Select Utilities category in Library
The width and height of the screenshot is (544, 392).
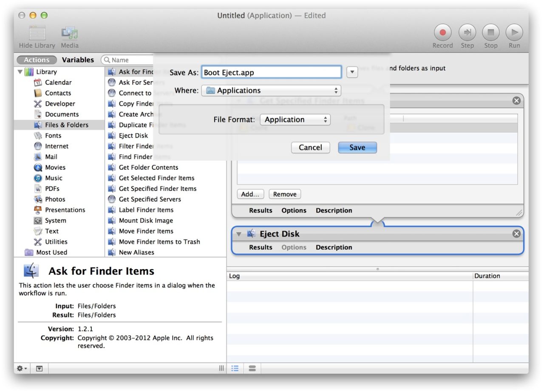[56, 242]
